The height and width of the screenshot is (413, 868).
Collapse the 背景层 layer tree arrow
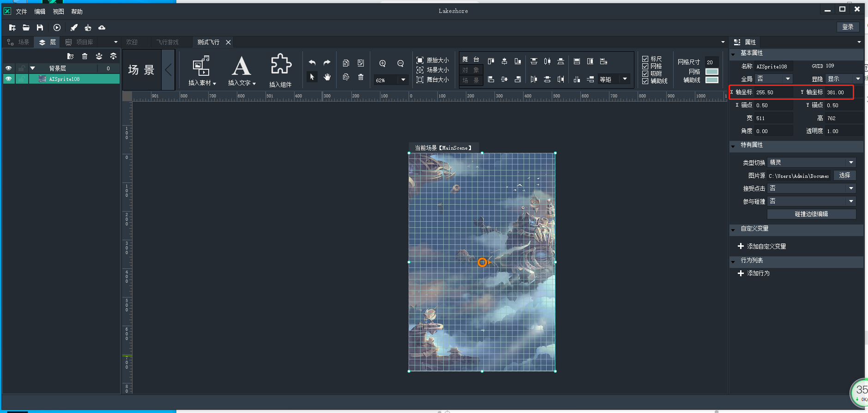[33, 68]
